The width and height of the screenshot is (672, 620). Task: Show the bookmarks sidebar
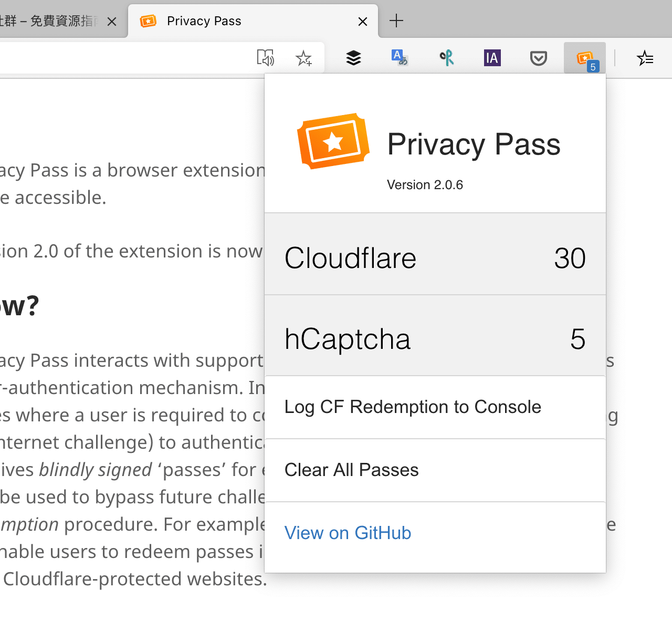pos(645,59)
